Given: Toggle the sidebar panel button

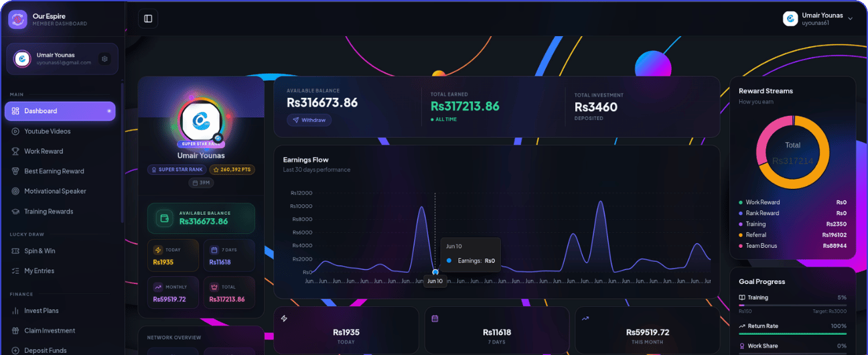Looking at the screenshot, I should (x=148, y=19).
